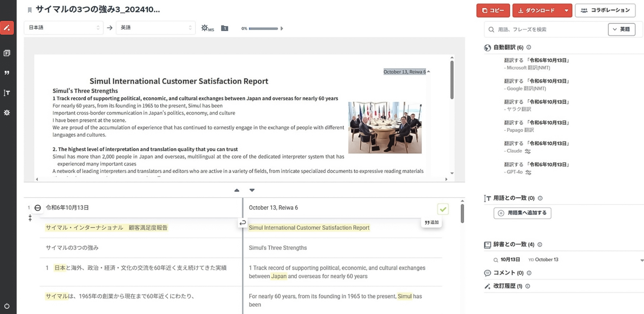The width and height of the screenshot is (644, 314).
Task: Click the arrow between Japanese and English selectors
Action: pyautogui.click(x=110, y=28)
